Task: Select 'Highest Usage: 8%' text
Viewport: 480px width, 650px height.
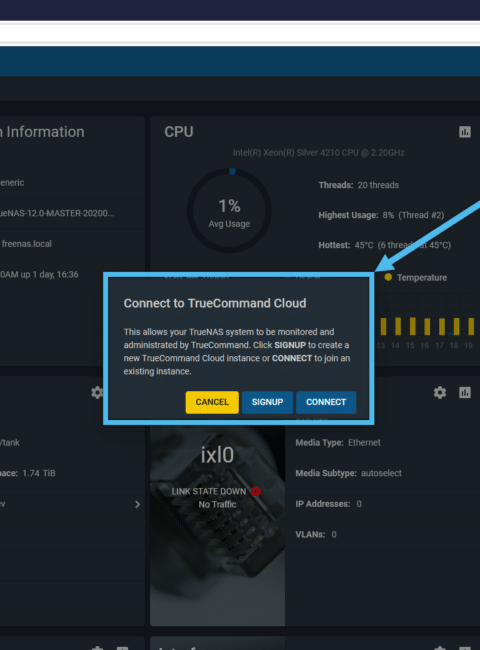Action: pos(356,215)
